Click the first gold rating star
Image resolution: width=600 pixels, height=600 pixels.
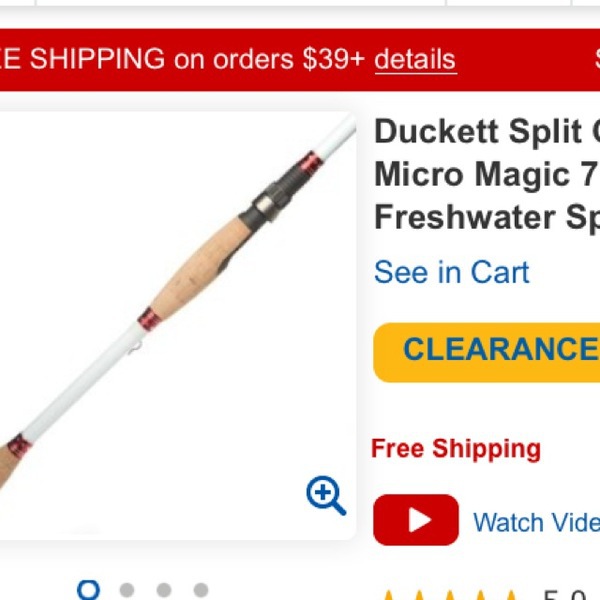point(388,595)
